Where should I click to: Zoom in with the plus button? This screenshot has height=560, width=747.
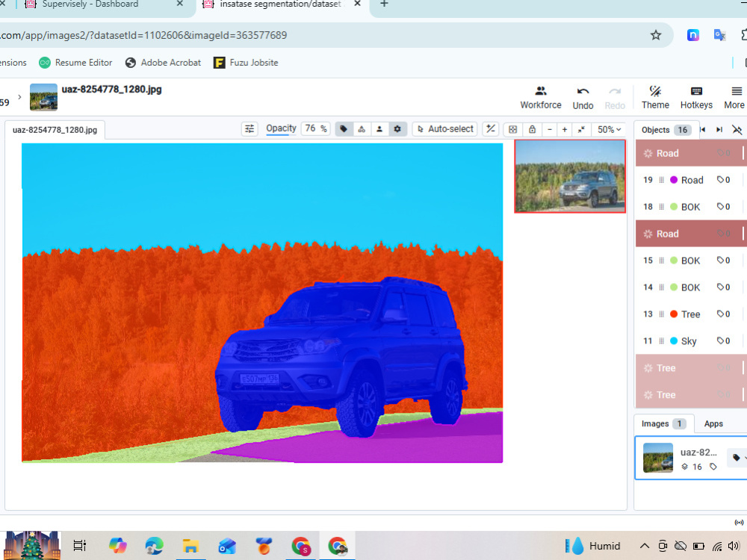click(565, 129)
